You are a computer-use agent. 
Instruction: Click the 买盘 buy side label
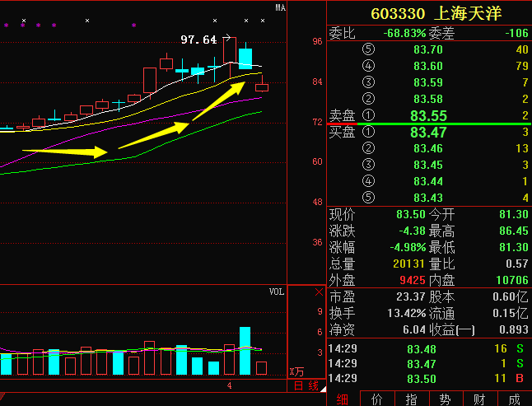pos(342,132)
